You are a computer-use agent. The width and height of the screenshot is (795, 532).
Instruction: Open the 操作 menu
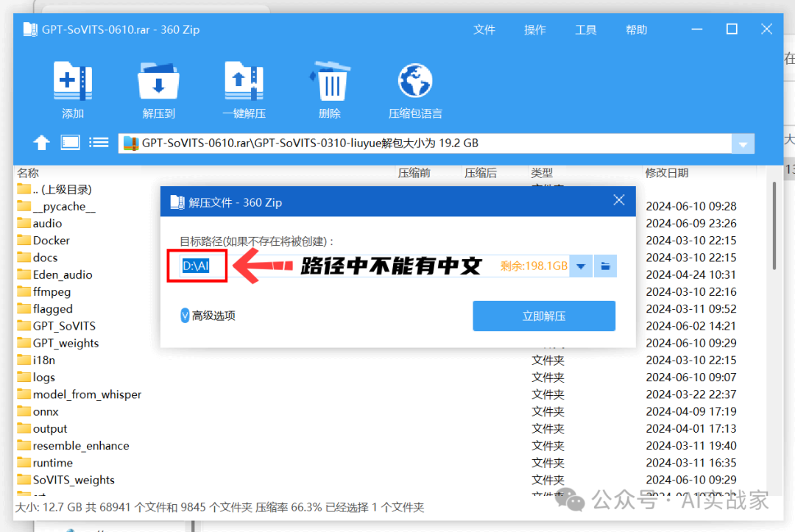point(535,30)
